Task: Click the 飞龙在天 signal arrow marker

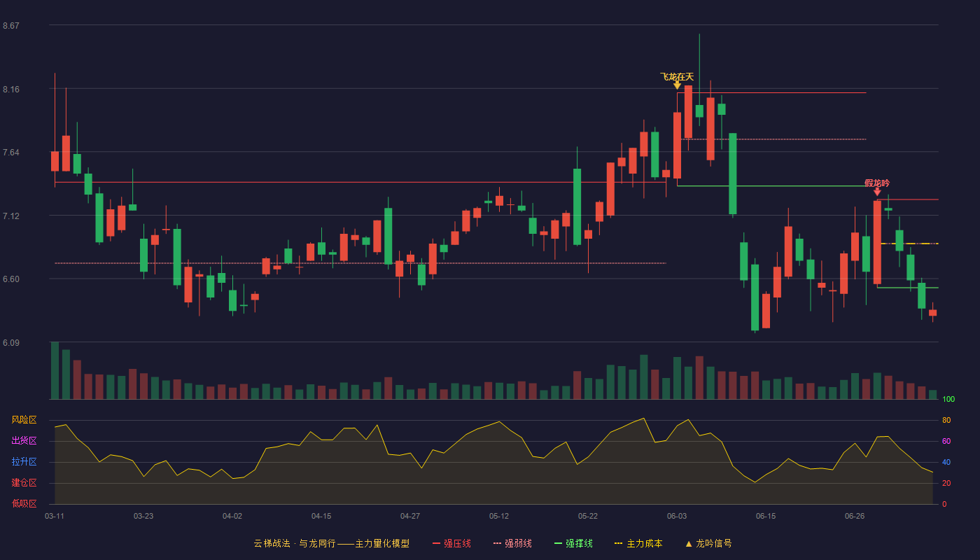Action: 677,85
